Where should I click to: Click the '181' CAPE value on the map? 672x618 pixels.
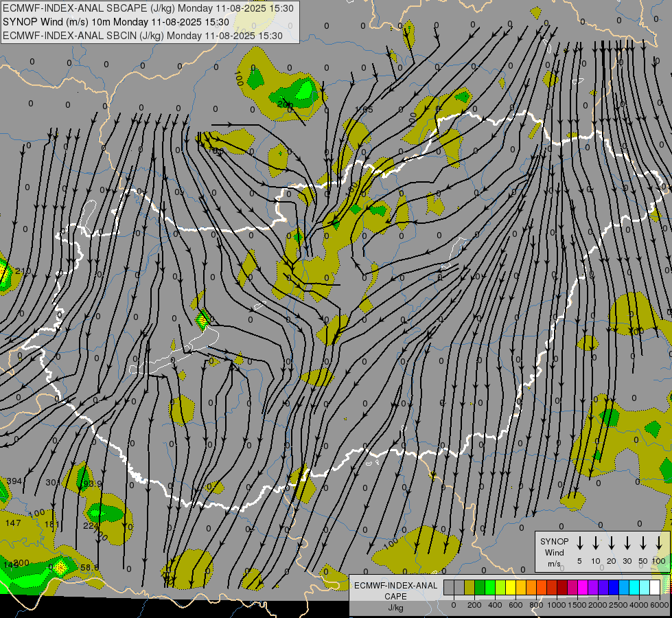coord(52,524)
